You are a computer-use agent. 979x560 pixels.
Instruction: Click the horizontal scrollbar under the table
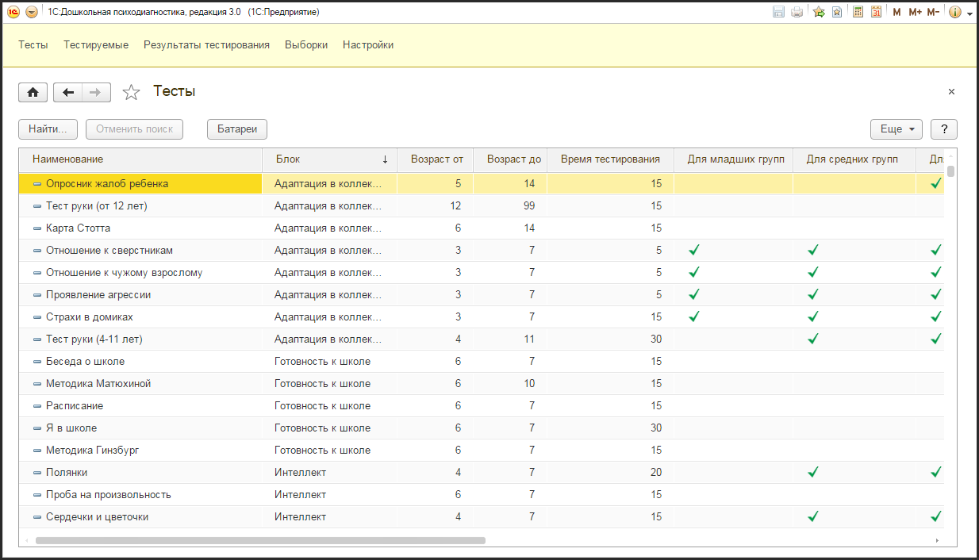click(260, 540)
